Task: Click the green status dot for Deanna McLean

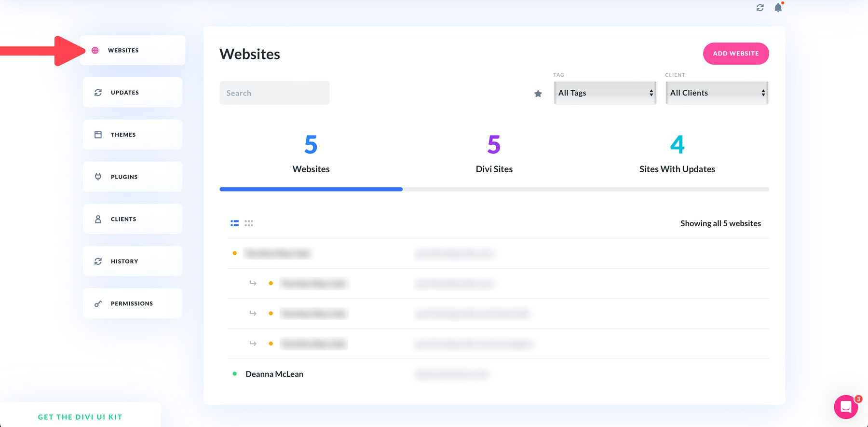Action: pyautogui.click(x=235, y=373)
